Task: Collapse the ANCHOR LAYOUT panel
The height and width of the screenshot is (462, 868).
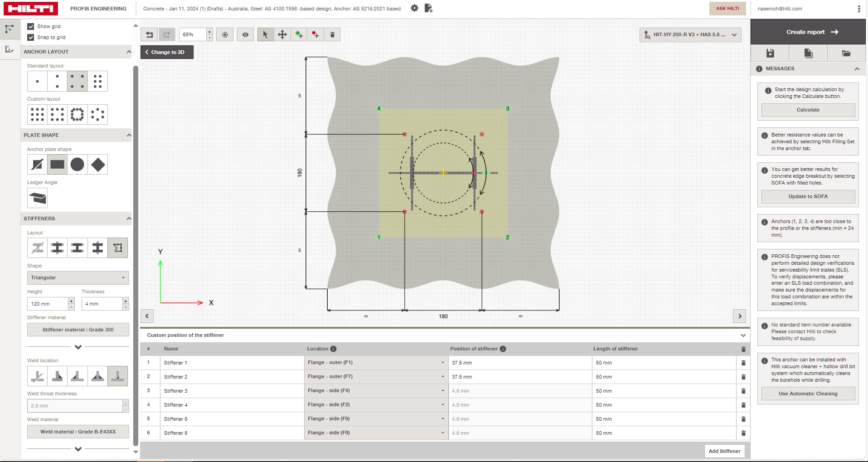Action: point(129,52)
